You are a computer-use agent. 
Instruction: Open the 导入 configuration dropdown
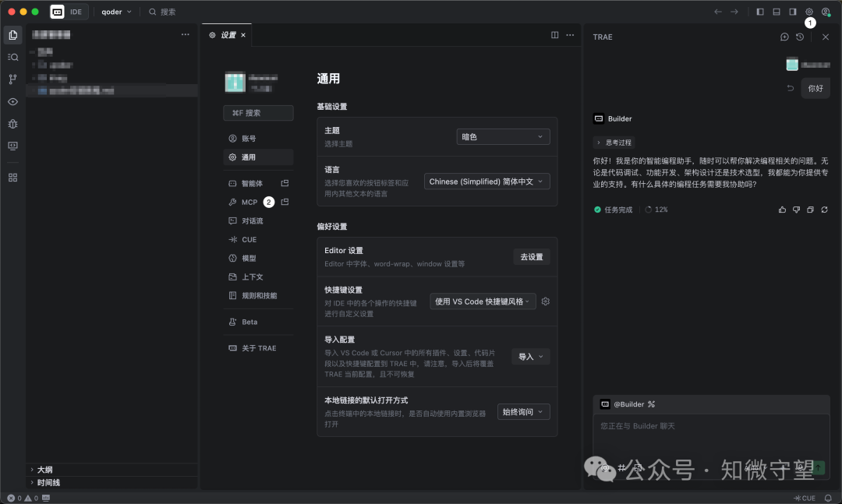coord(531,357)
